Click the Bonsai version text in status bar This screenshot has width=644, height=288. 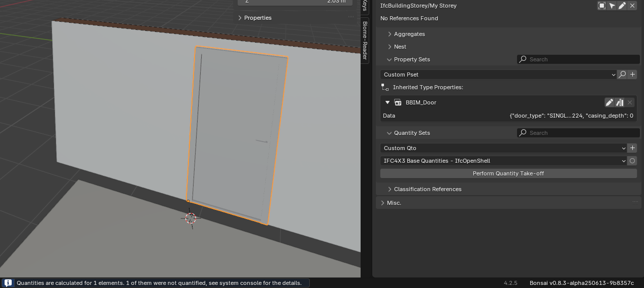[582, 283]
